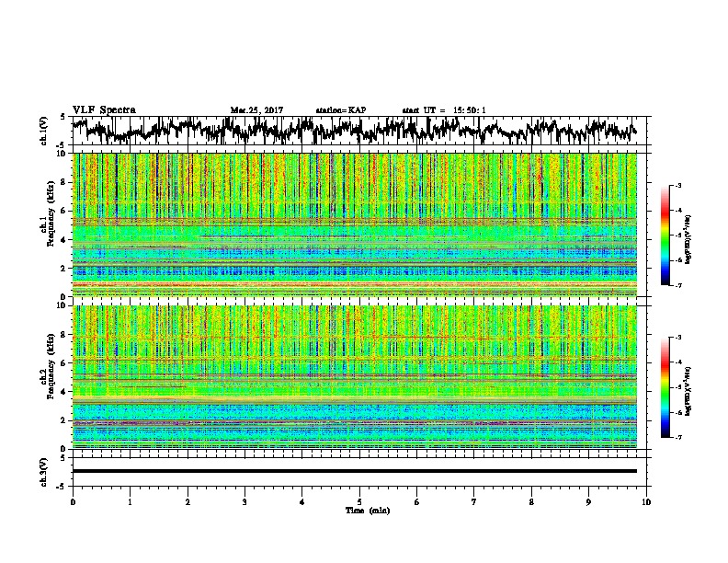
Task: Click the "4" tick on ch.1 frequency axis
Action: click(65, 240)
